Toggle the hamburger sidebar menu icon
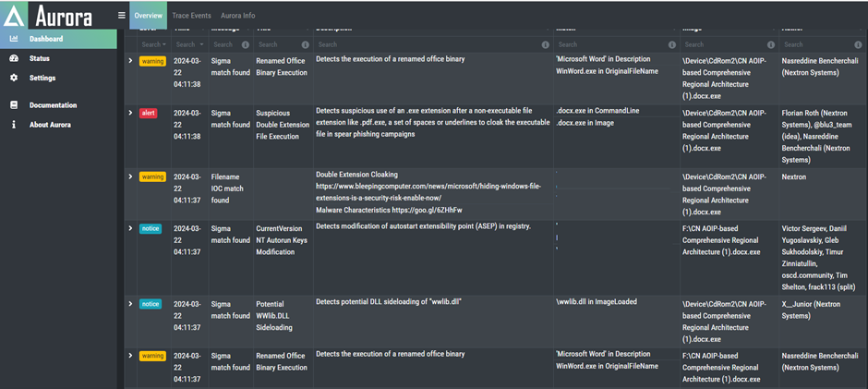Image resolution: width=868 pixels, height=389 pixels. click(x=122, y=16)
